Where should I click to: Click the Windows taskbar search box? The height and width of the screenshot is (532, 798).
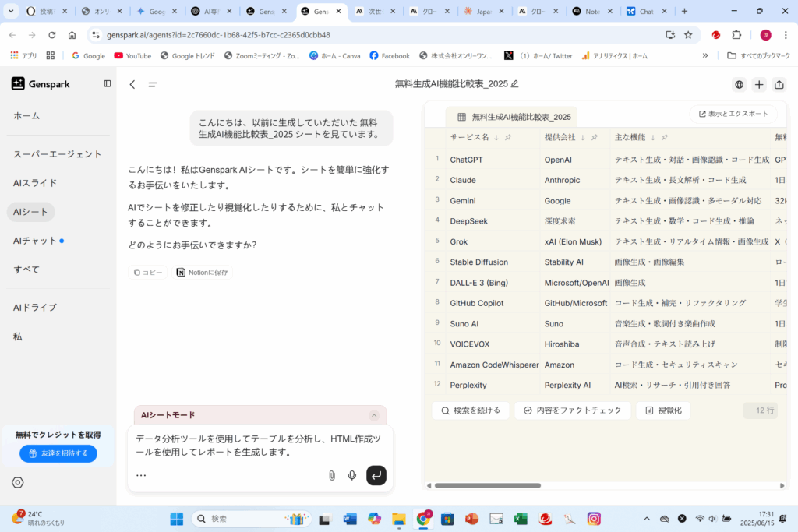[252, 519]
